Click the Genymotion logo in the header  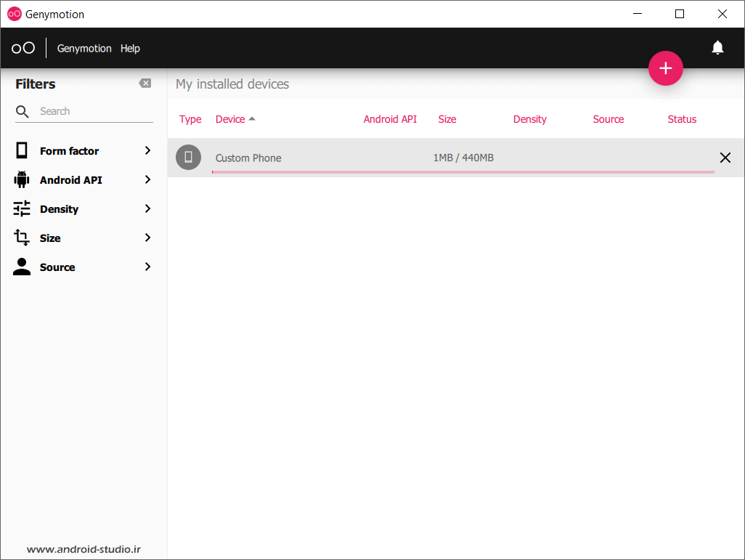pyautogui.click(x=23, y=48)
